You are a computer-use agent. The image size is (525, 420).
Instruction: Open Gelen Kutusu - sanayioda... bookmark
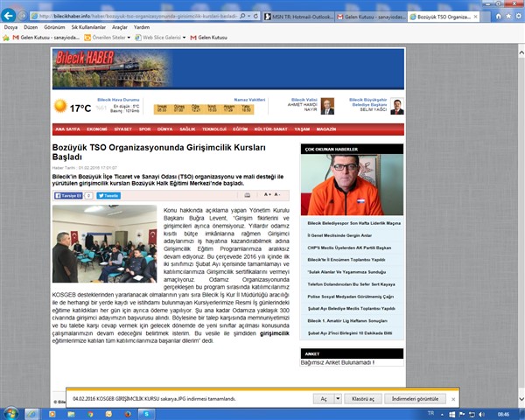46,38
